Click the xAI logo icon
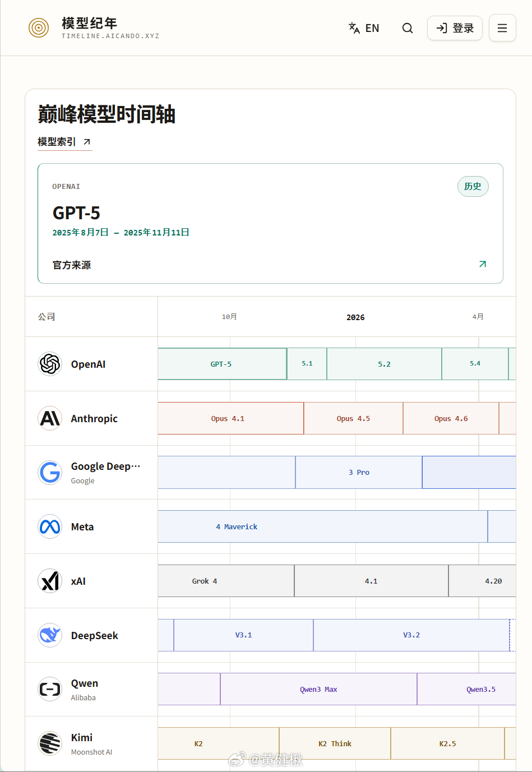 tap(50, 581)
